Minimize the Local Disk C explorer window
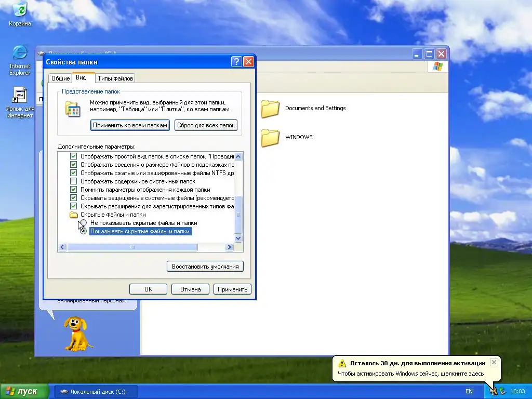This screenshot has height=399, width=532. (x=417, y=54)
